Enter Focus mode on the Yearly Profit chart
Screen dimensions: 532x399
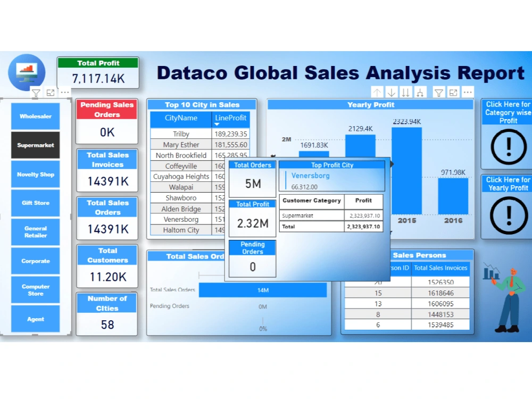click(x=453, y=92)
